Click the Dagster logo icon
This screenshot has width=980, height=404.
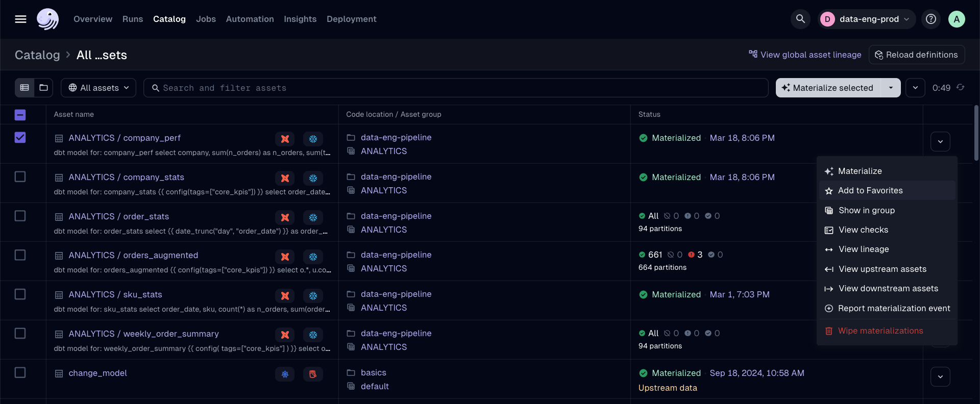pyautogui.click(x=47, y=19)
